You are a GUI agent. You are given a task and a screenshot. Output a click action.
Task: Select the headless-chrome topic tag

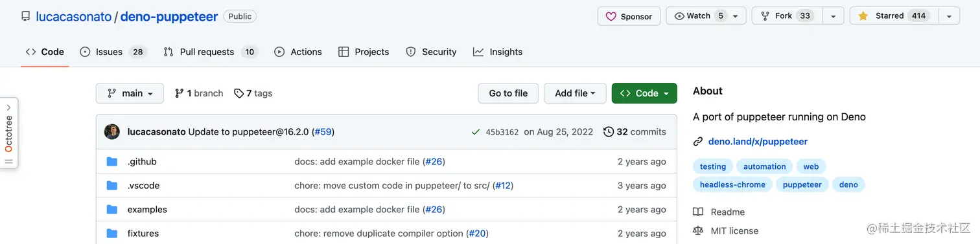(x=732, y=184)
